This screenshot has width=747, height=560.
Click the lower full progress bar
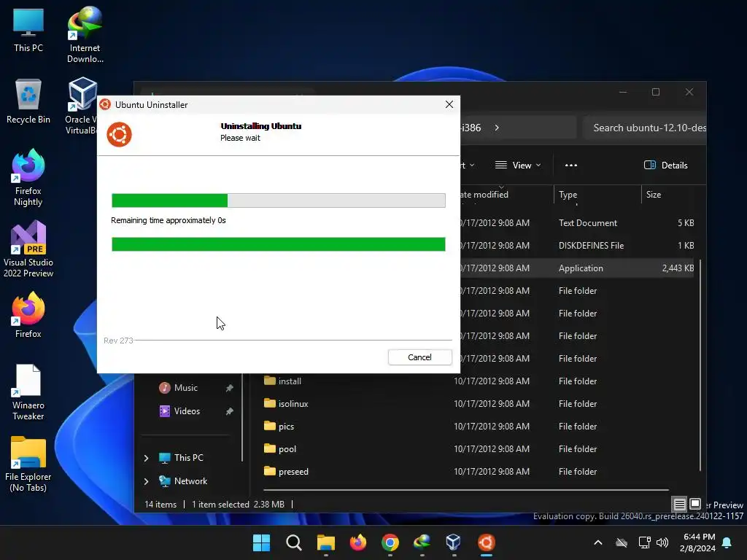click(278, 244)
